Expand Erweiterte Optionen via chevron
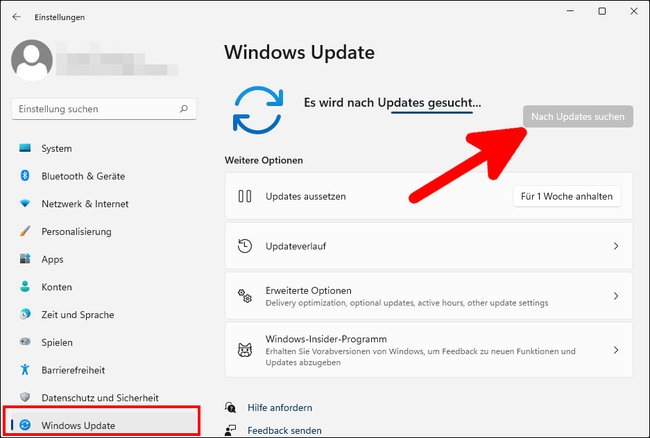The height and width of the screenshot is (438, 650). (x=616, y=296)
